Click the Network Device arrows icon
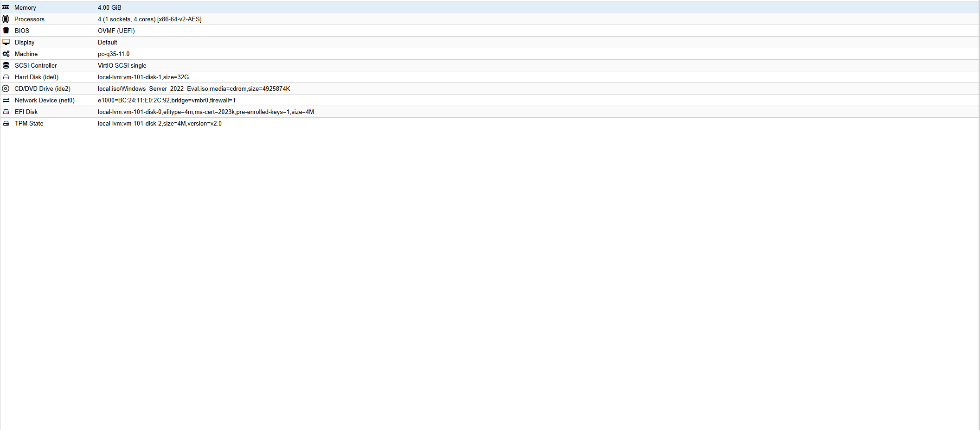 [6, 100]
